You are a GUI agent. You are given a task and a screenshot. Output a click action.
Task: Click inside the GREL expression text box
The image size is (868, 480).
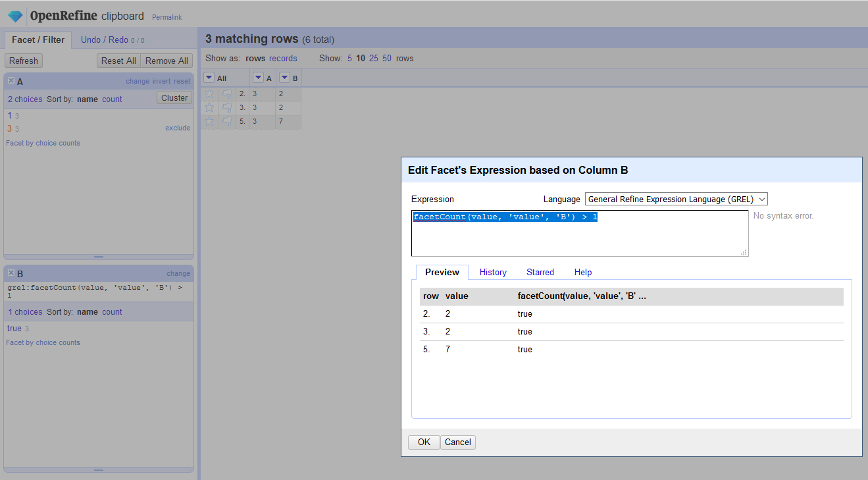[580, 234]
